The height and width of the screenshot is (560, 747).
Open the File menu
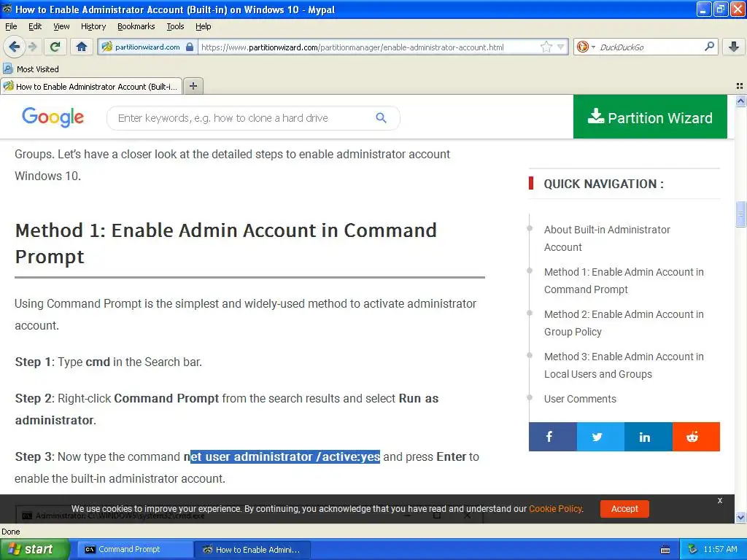[x=11, y=27]
